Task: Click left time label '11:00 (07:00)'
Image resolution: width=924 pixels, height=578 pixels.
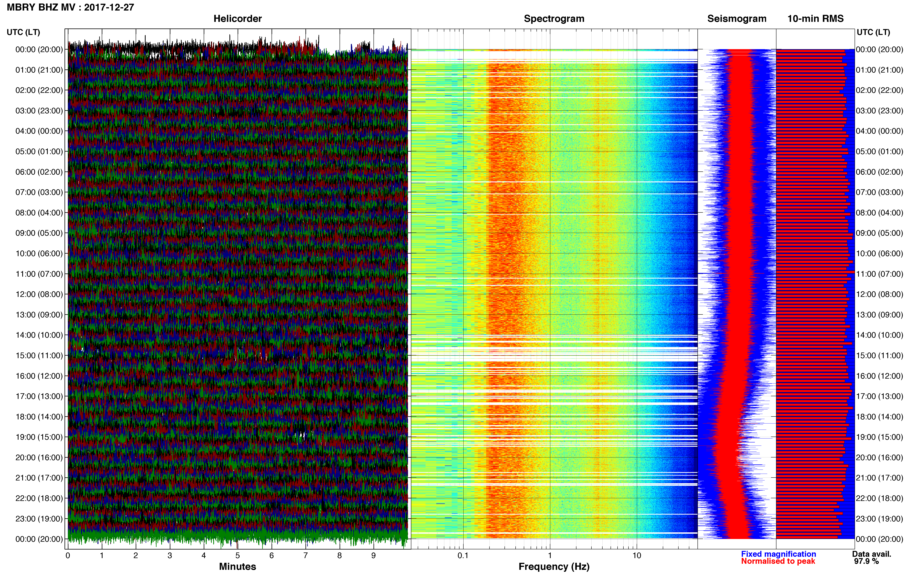Action: click(x=39, y=274)
